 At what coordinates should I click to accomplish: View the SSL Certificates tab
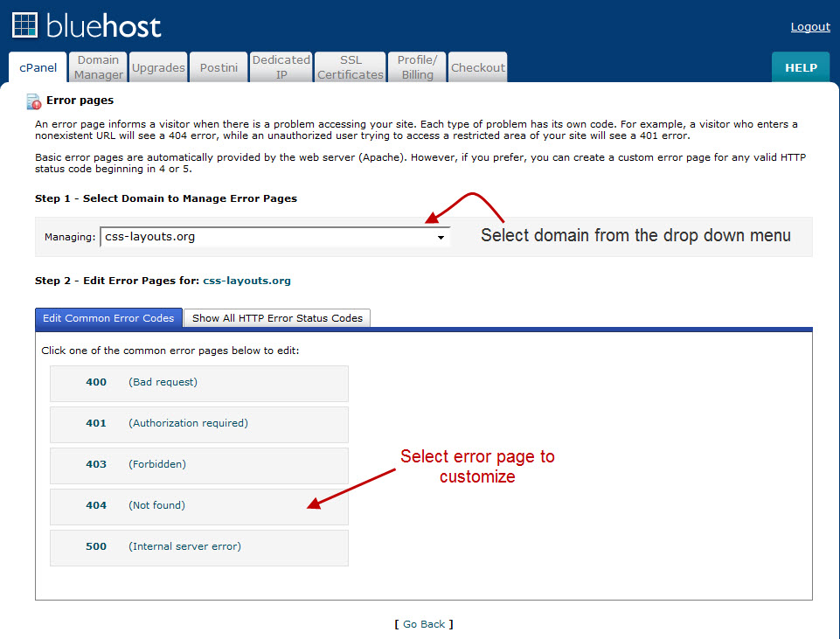(x=351, y=67)
